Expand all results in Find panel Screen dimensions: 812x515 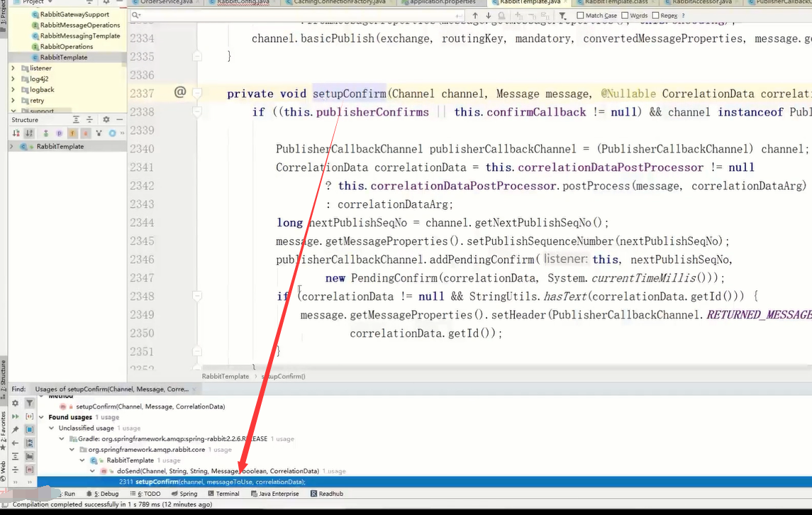coord(16,456)
